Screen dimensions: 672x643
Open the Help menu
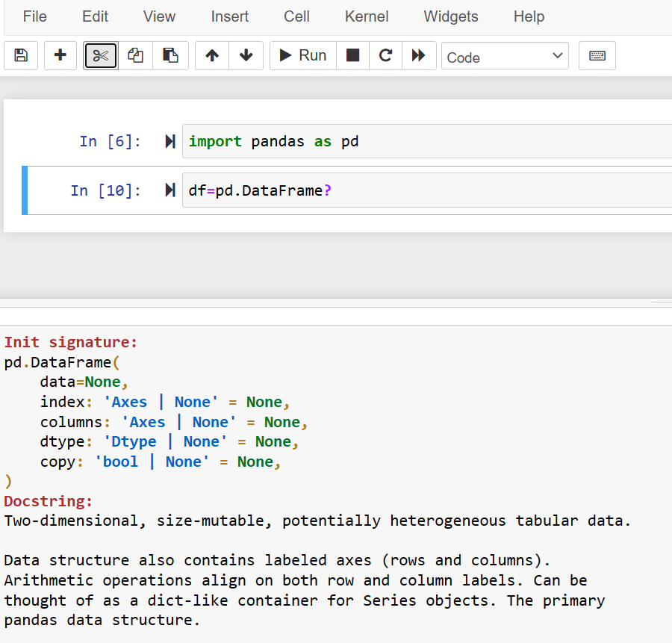point(529,16)
